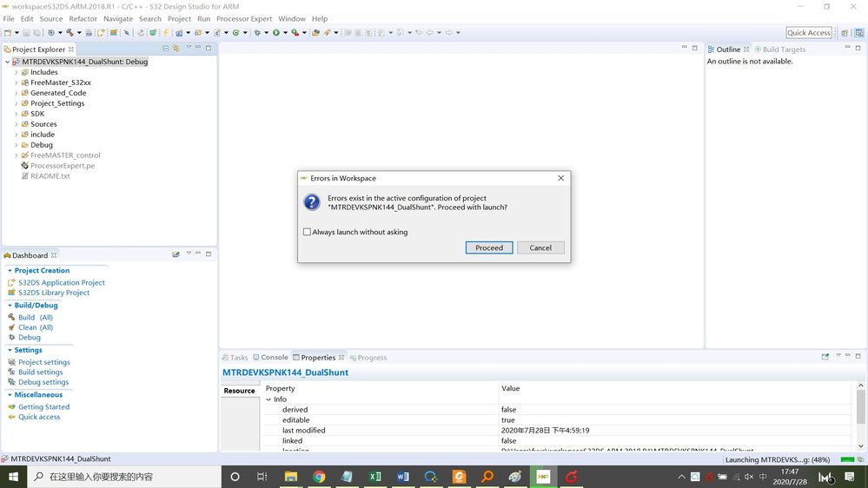
Task: Open the Project settings link
Action: tap(44, 362)
